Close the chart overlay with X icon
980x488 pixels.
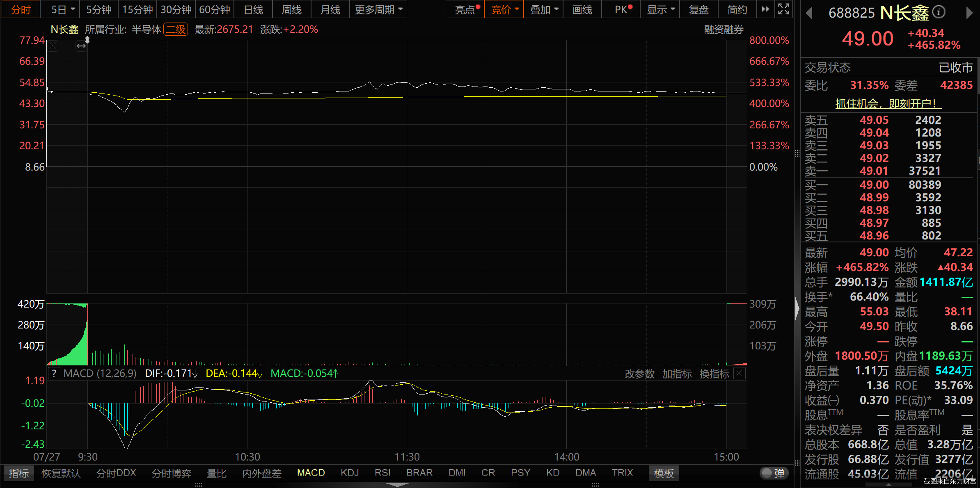[x=53, y=46]
